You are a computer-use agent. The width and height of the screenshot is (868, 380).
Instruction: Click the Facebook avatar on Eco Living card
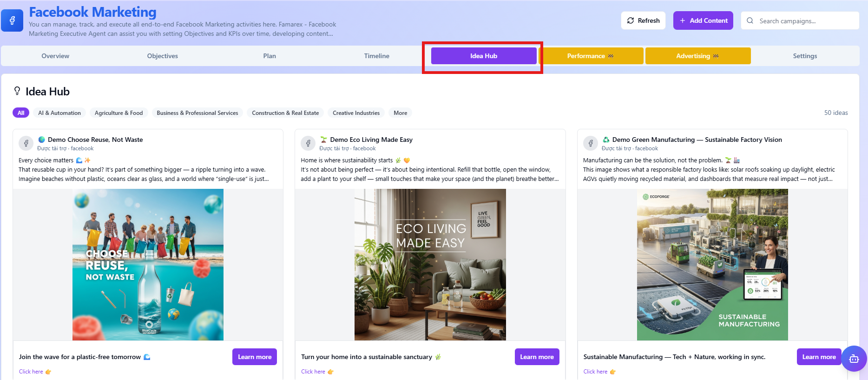click(308, 143)
